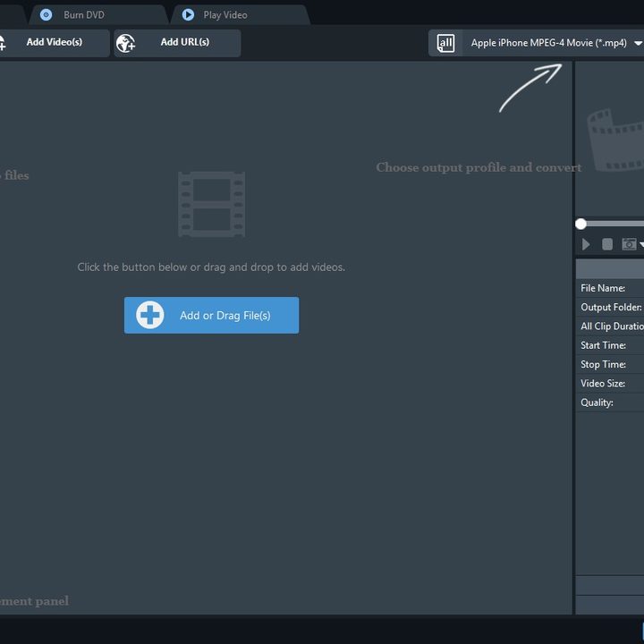Expand the output profile dropdown arrow
The height and width of the screenshot is (644, 644).
click(638, 43)
